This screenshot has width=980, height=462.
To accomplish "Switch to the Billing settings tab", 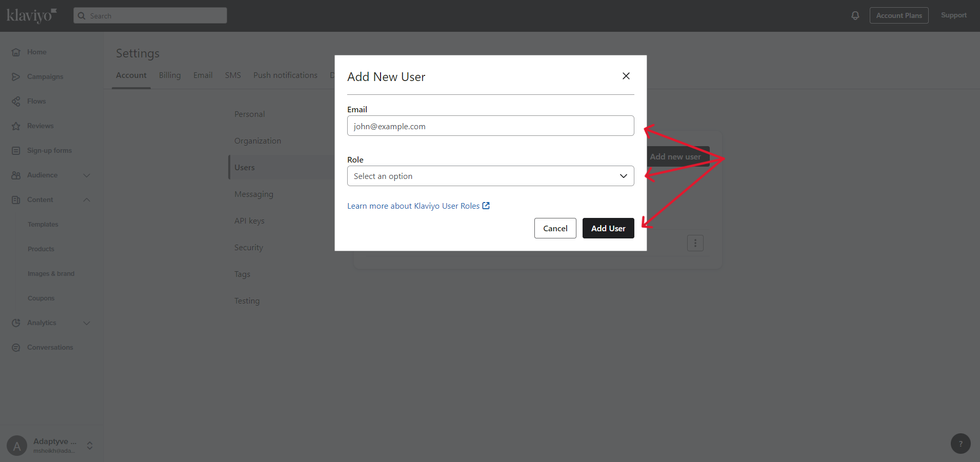I will (x=170, y=75).
